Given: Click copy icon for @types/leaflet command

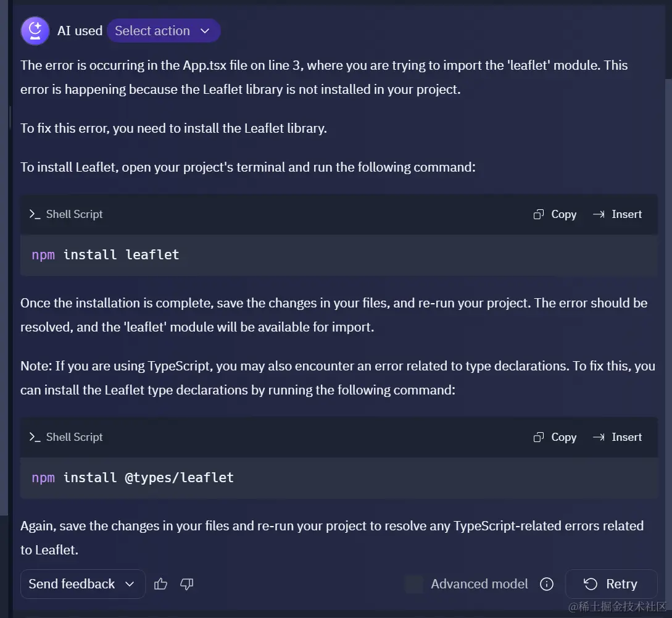Looking at the screenshot, I should tap(538, 437).
